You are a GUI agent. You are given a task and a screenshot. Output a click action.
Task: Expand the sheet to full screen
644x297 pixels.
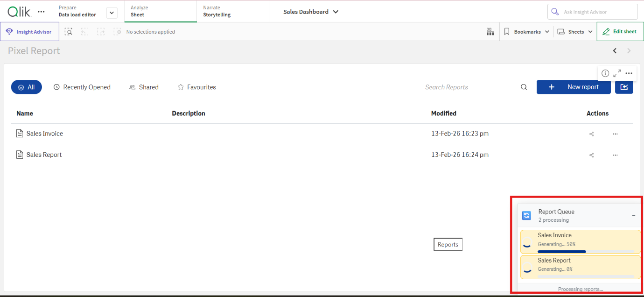[617, 73]
